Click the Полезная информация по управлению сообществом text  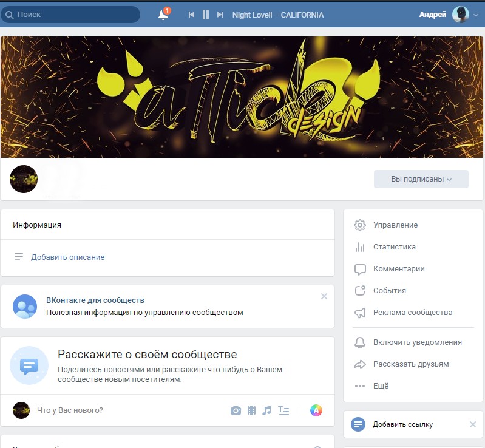144,313
